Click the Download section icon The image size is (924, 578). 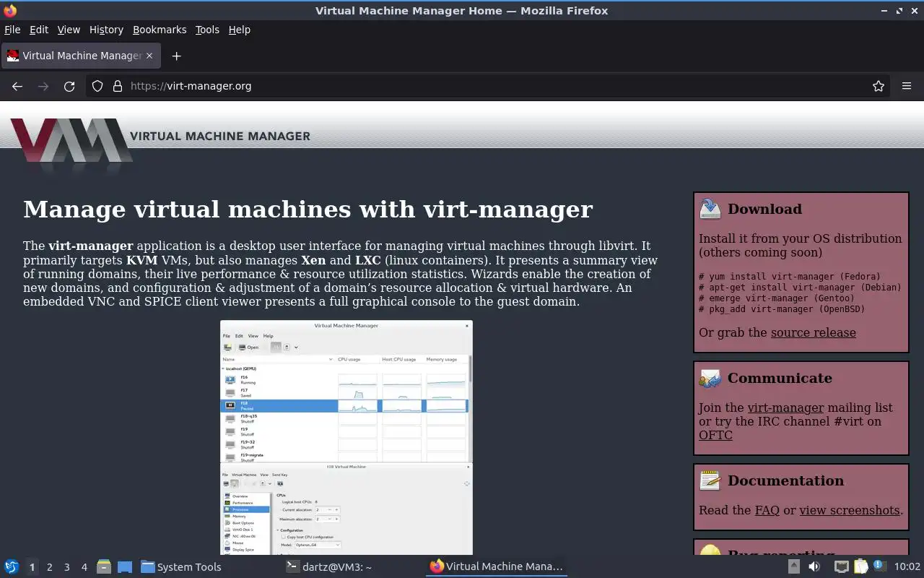[710, 209]
